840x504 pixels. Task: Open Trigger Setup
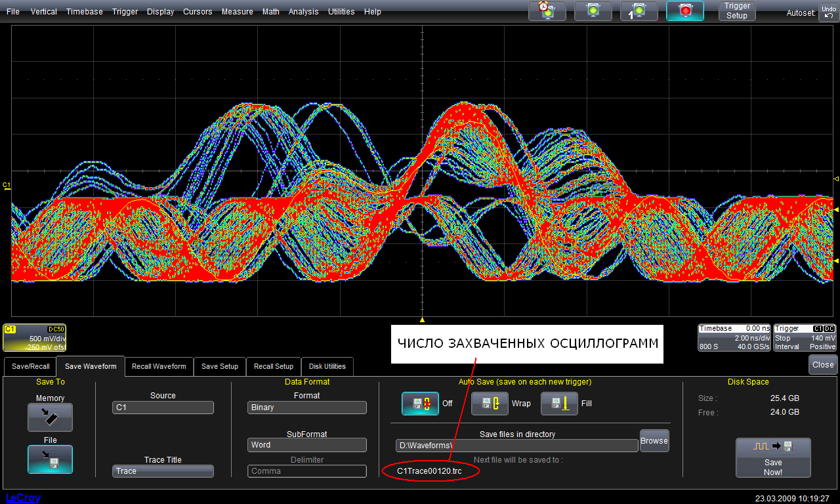[736, 11]
